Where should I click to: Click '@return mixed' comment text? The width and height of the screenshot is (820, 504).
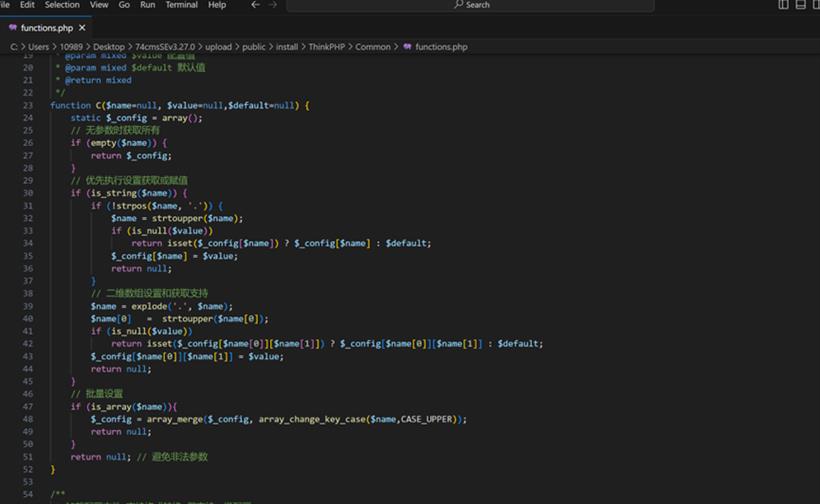click(98, 80)
